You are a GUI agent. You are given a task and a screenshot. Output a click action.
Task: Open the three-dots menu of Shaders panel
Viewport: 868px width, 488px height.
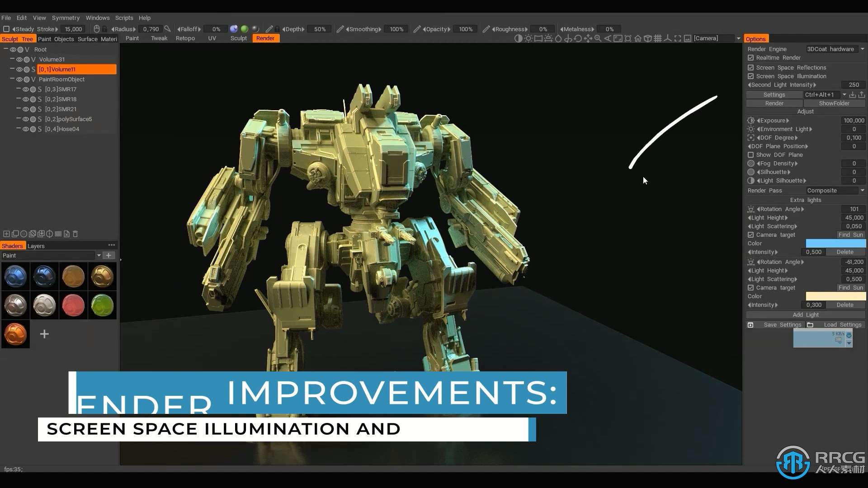click(112, 245)
